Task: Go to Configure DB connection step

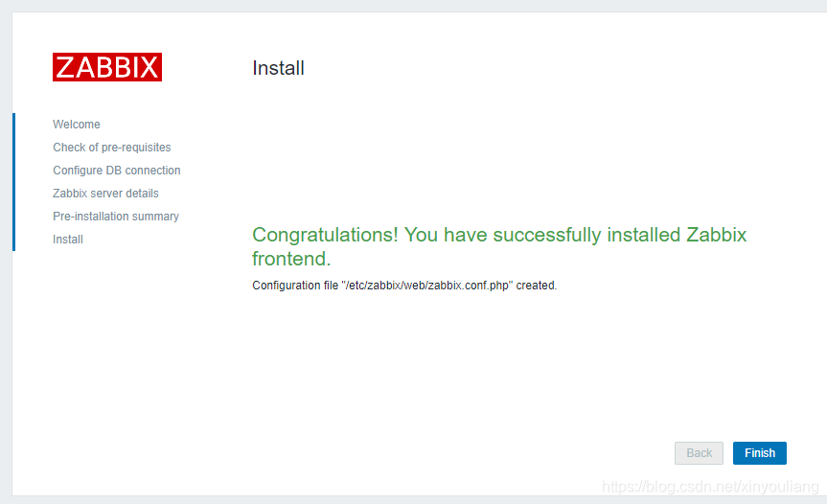Action: (x=117, y=171)
